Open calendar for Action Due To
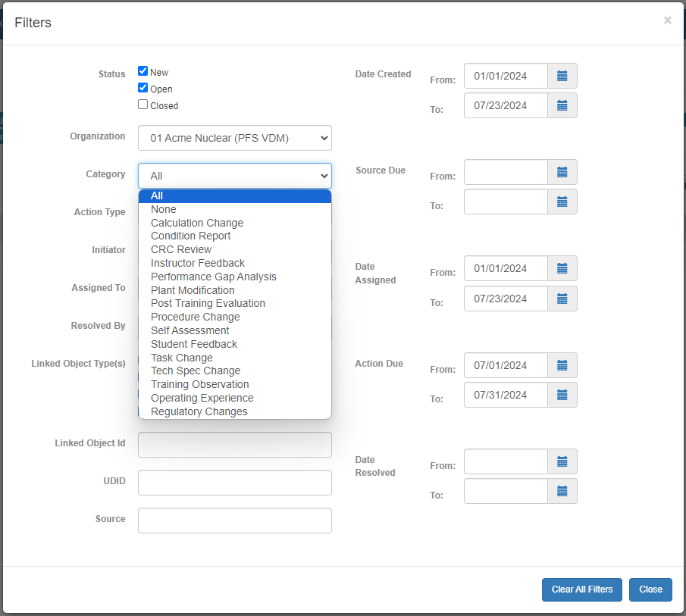This screenshot has width=686, height=616. coord(562,395)
